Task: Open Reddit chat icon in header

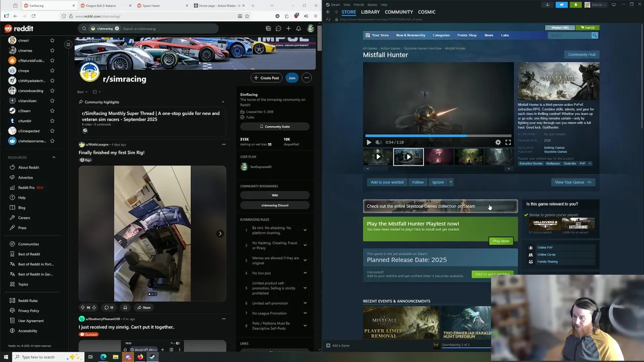Action: [x=278, y=29]
